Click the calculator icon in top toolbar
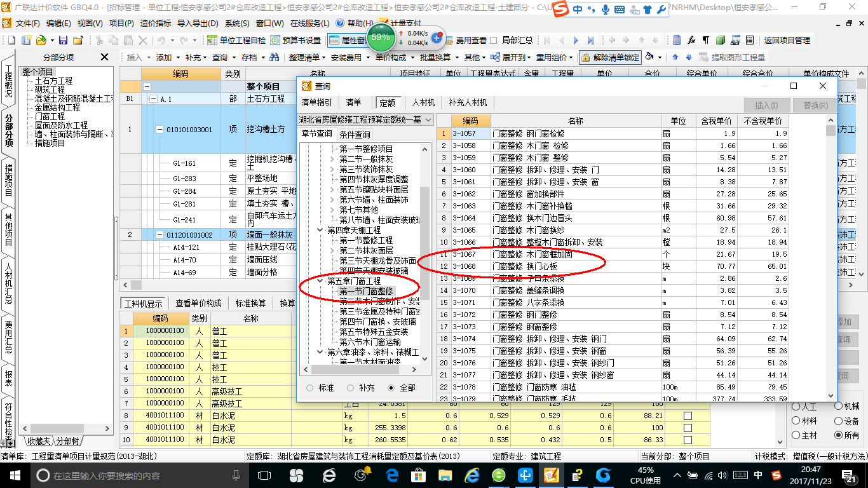This screenshot has height=488, width=868. (x=677, y=40)
